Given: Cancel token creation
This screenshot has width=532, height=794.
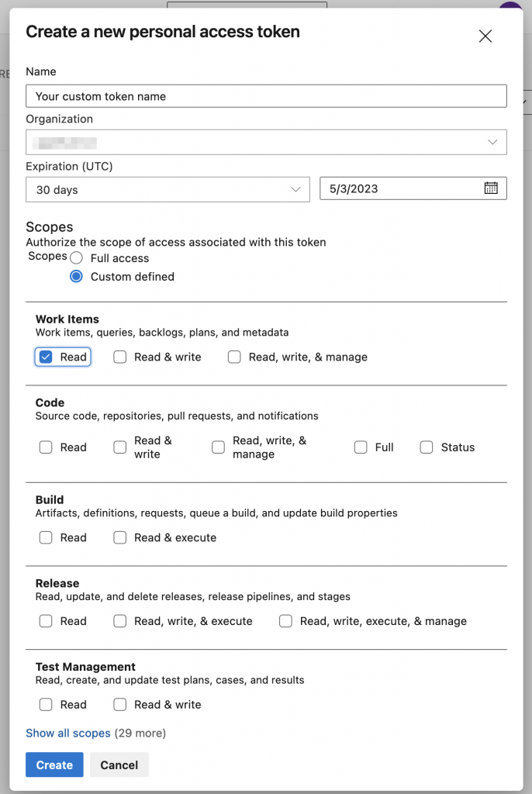Looking at the screenshot, I should pos(119,765).
